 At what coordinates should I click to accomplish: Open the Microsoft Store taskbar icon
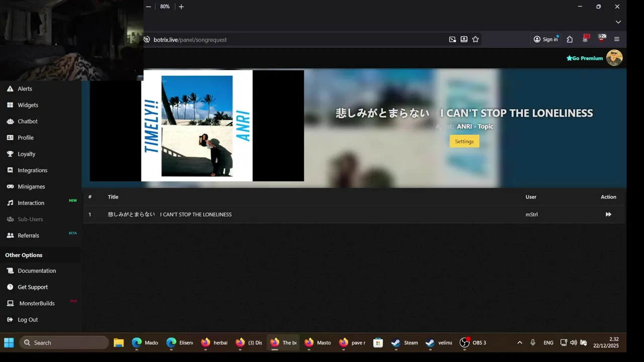(378, 343)
